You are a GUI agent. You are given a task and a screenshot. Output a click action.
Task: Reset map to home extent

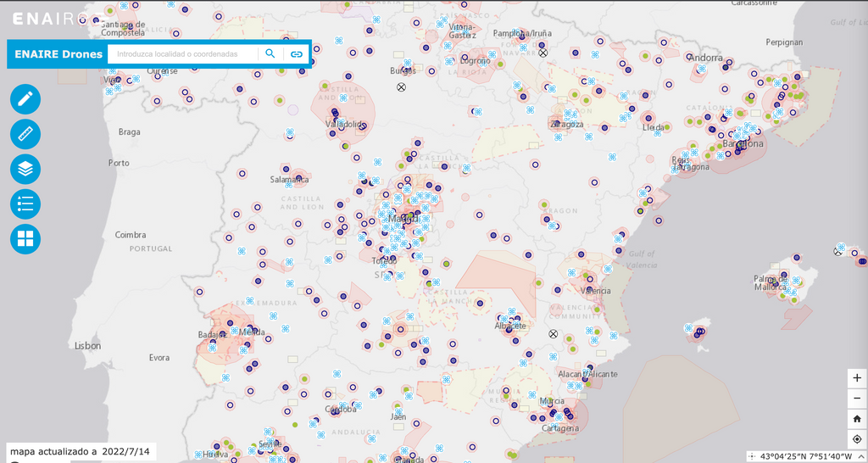(857, 419)
